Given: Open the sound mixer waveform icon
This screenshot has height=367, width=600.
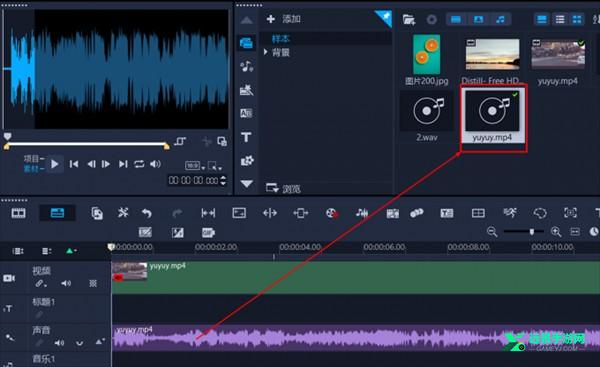Looking at the screenshot, I should point(362,213).
